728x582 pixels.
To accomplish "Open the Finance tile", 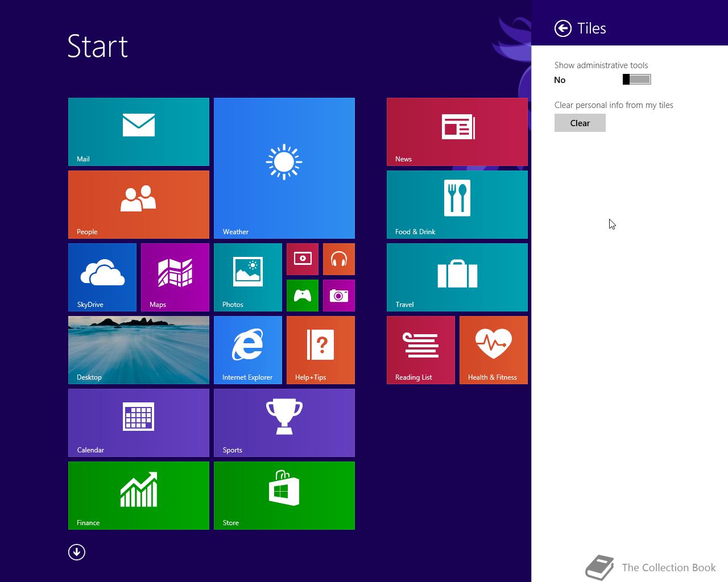I will (x=139, y=496).
